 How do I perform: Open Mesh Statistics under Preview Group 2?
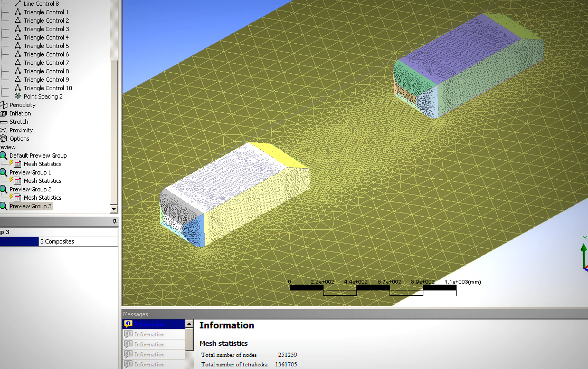(x=42, y=198)
